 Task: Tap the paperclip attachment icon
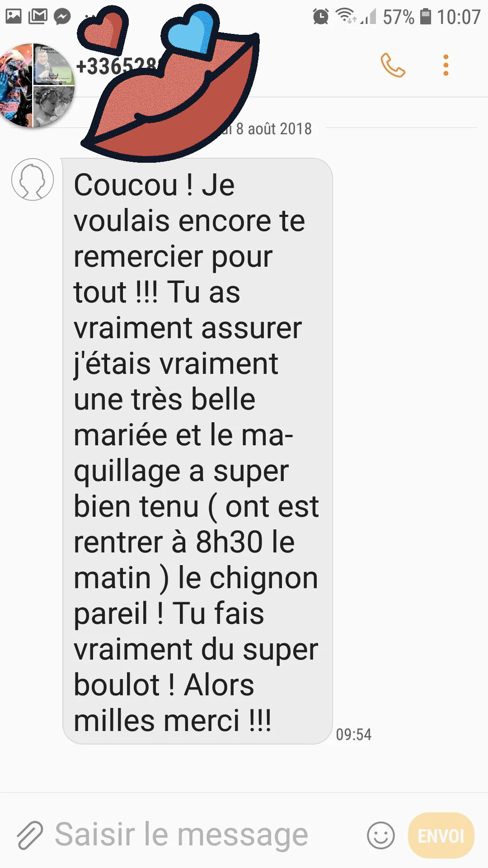click(30, 835)
